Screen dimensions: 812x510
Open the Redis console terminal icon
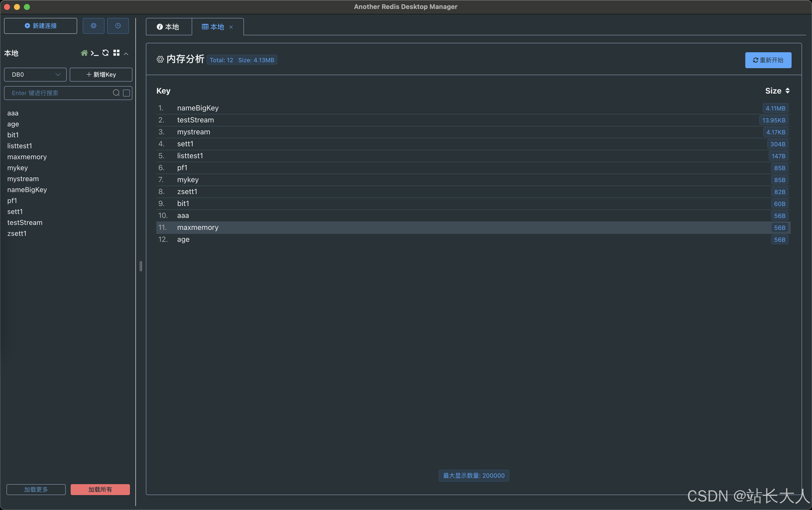(x=95, y=53)
